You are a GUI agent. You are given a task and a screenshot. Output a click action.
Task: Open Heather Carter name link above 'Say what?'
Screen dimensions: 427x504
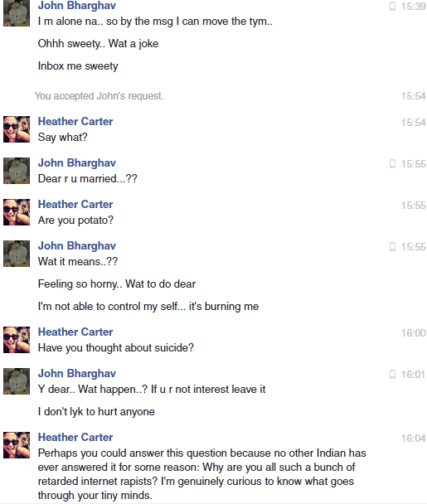[x=75, y=121]
